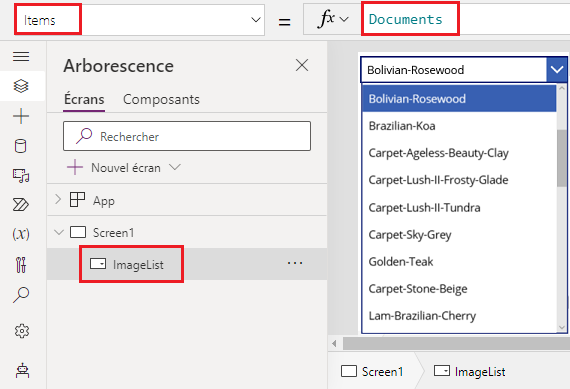Open the Power Automate icon
The image size is (570, 389).
21,205
